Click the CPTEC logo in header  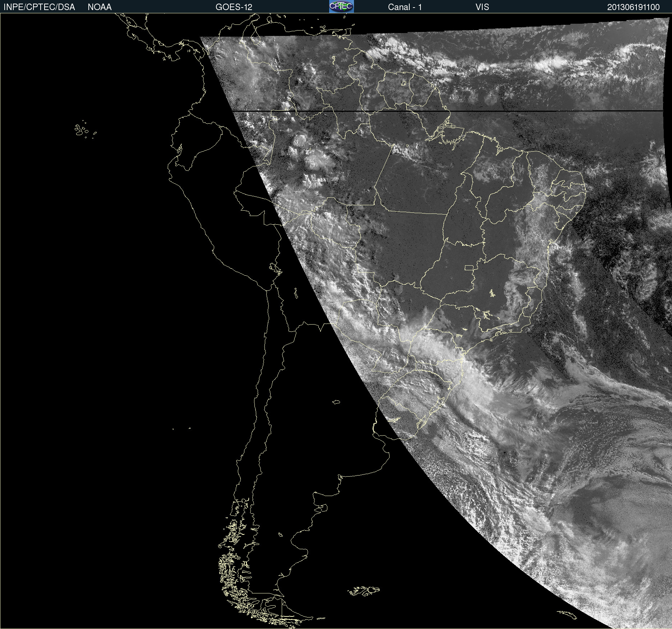(341, 6)
